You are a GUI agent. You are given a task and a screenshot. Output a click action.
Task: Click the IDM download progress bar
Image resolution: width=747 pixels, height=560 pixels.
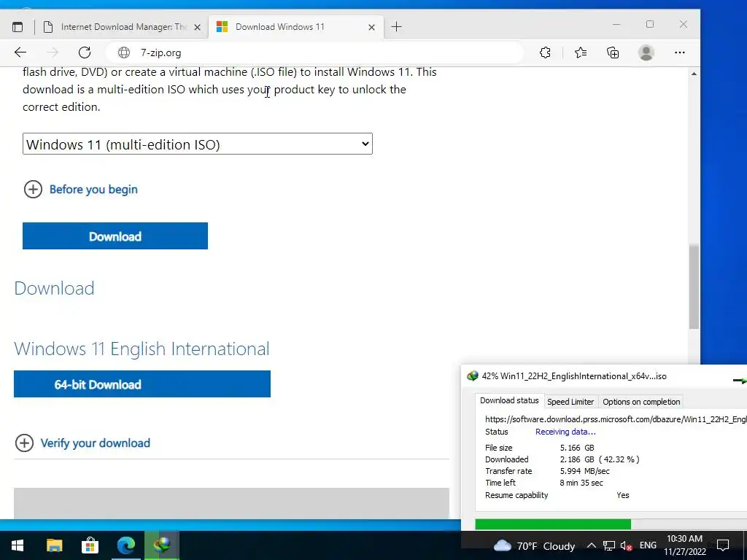[611, 524]
